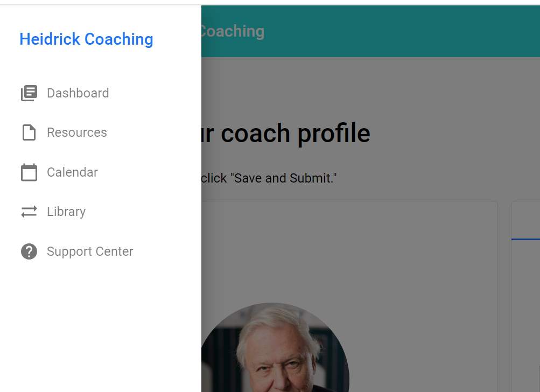Click the Resources document icon
Image resolution: width=540 pixels, height=392 pixels.
coord(29,132)
